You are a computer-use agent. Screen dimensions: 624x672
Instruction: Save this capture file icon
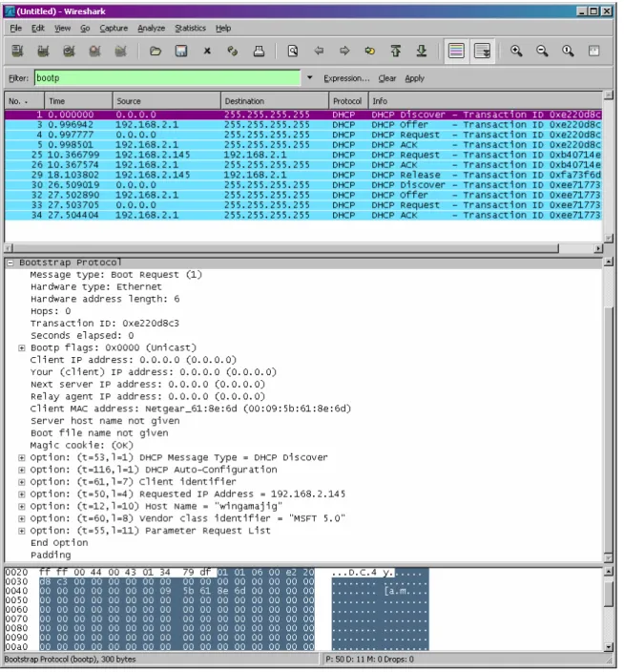[x=181, y=51]
